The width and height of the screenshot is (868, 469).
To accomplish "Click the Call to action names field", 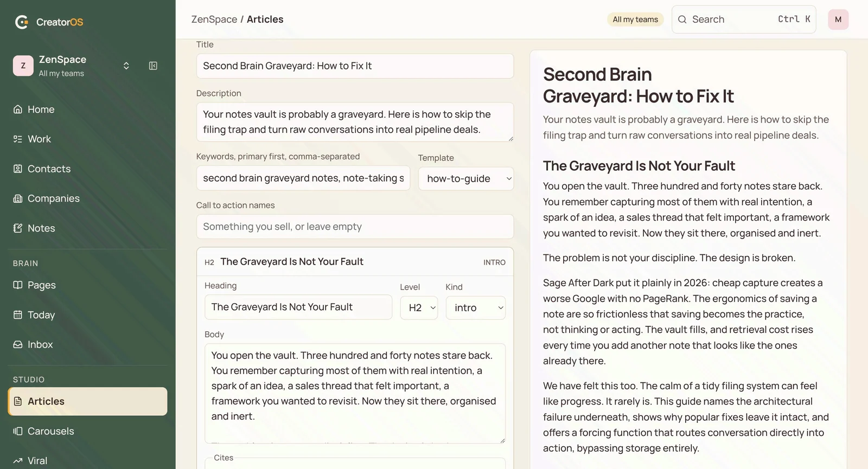I will (355, 227).
